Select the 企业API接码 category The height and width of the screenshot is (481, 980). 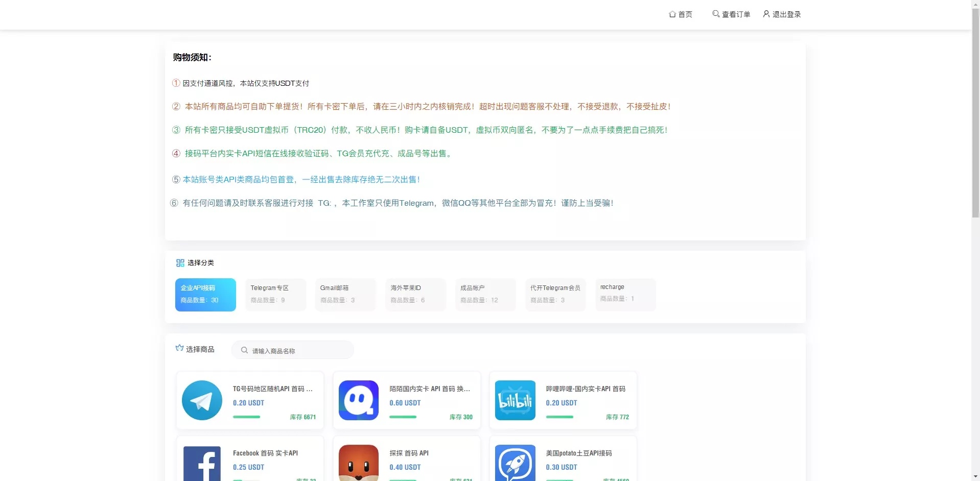pos(205,295)
